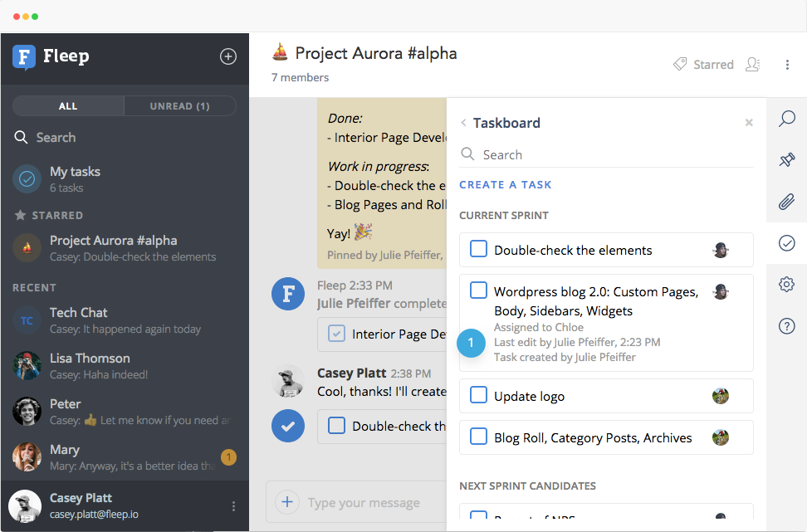Click the tag icon next to Starred
Image resolution: width=807 pixels, height=532 pixels.
[680, 64]
